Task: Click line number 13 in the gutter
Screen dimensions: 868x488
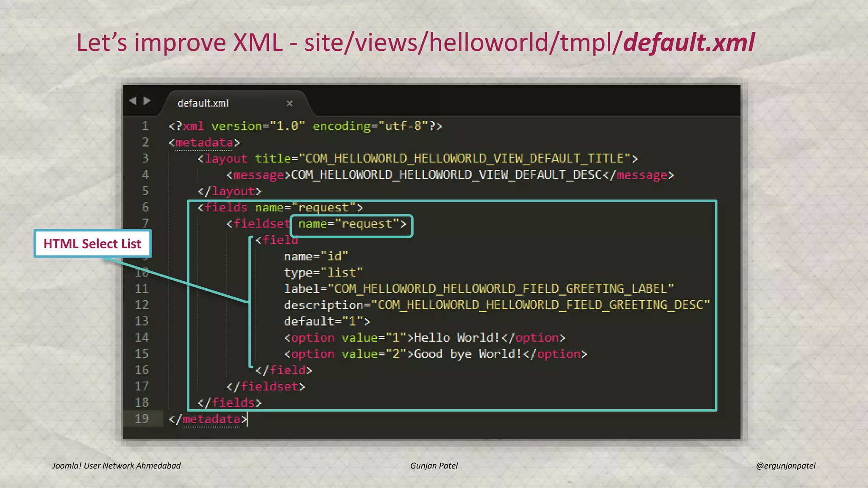Action: (142, 321)
